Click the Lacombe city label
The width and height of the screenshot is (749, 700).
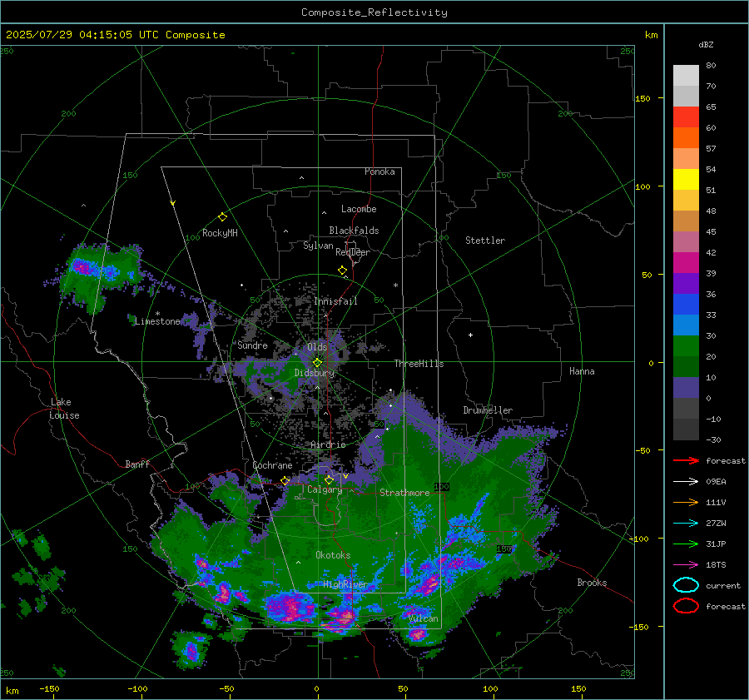pos(359,209)
